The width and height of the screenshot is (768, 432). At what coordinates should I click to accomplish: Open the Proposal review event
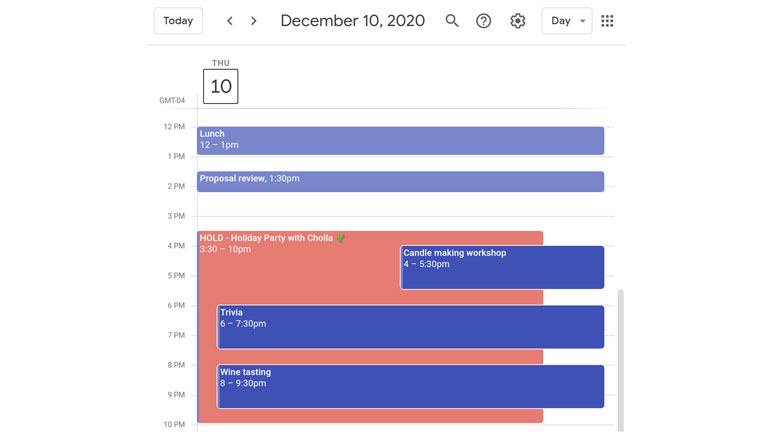400,181
